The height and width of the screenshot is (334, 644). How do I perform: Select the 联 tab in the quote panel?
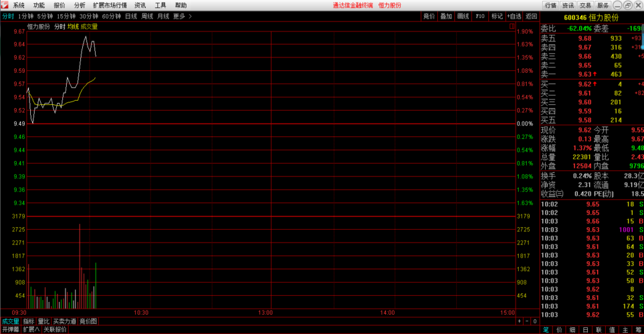(599, 330)
